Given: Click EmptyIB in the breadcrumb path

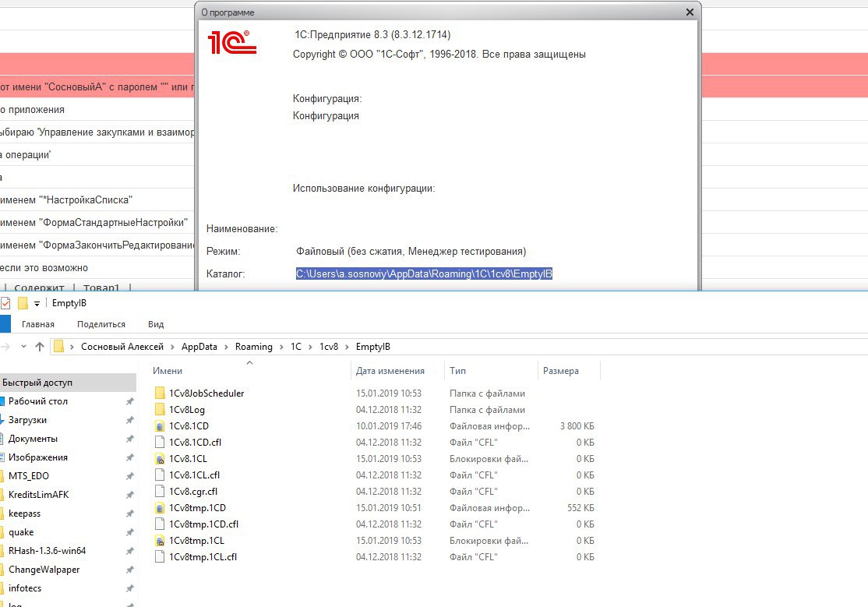Looking at the screenshot, I should [x=373, y=347].
